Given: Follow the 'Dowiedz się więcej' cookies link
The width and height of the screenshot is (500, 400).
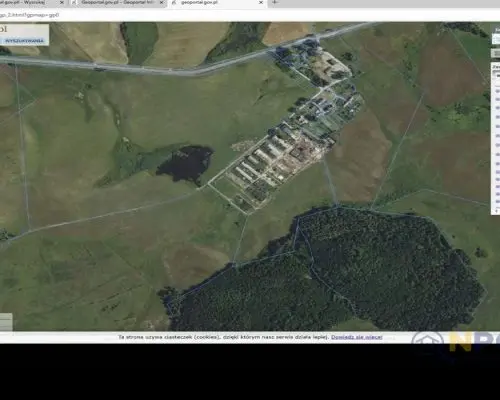Looking at the screenshot, I should (356, 337).
